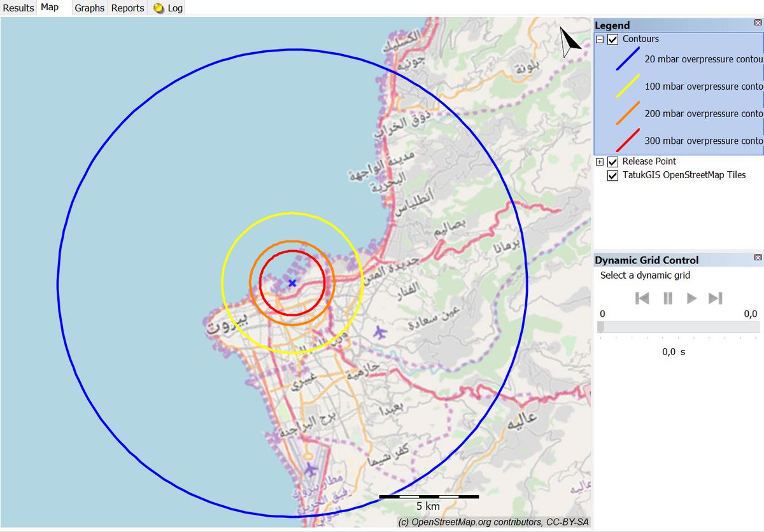The width and height of the screenshot is (764, 532).
Task: Close the Legend panel
Action: (758, 23)
